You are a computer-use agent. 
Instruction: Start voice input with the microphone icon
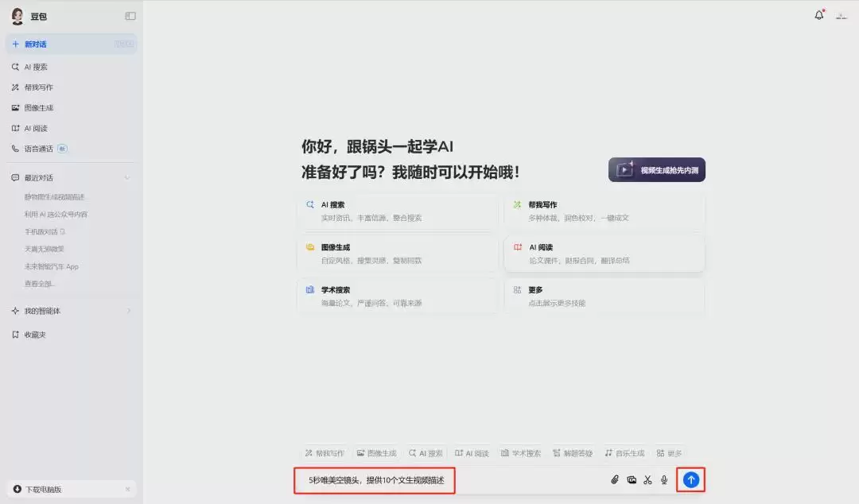[x=664, y=480]
